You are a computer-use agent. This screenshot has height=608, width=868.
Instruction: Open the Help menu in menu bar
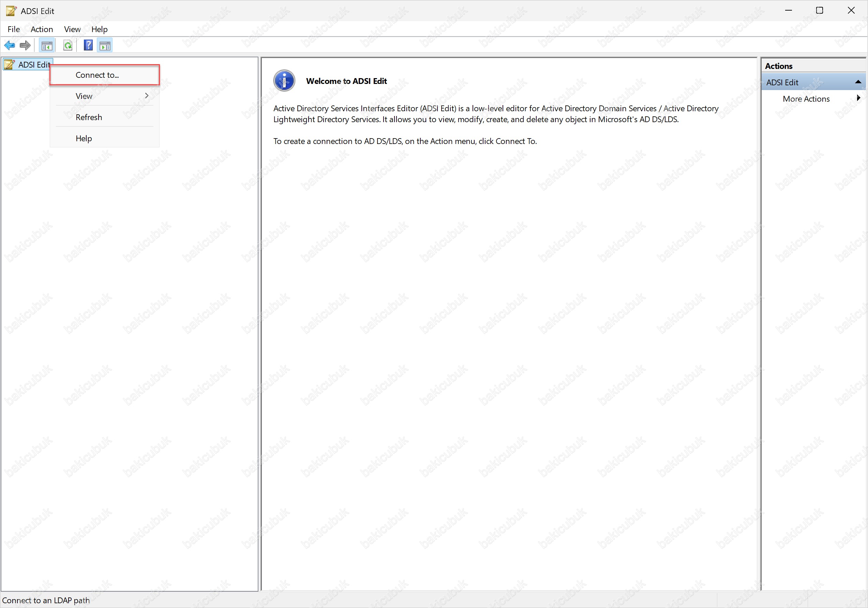pos(100,29)
